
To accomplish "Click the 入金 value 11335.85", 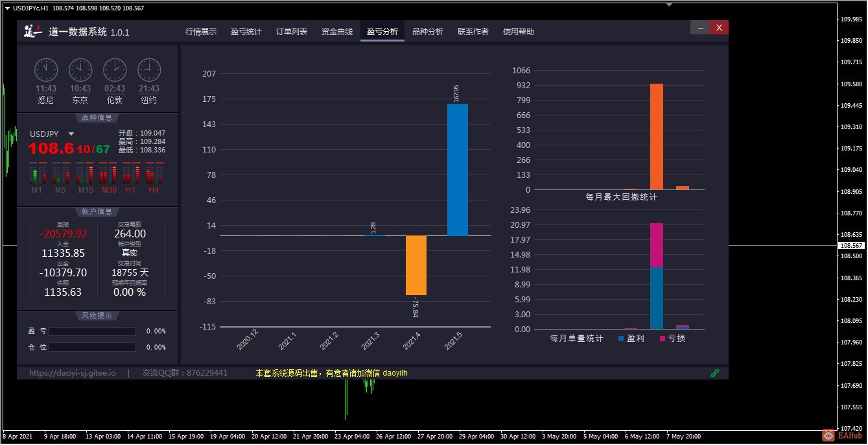I will [64, 253].
